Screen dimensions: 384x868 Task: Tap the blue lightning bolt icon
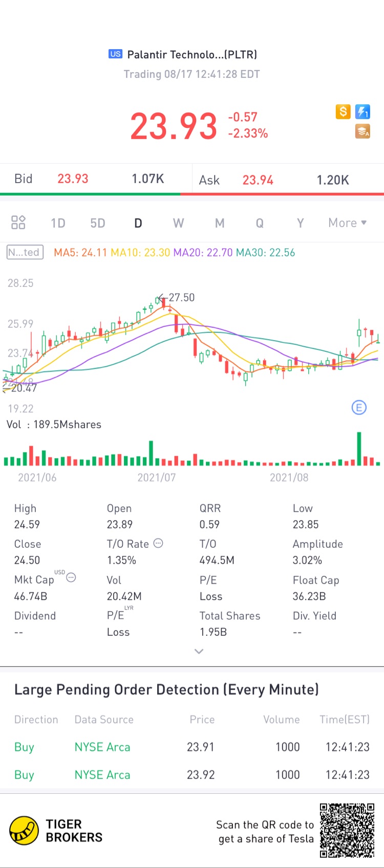coord(363,112)
